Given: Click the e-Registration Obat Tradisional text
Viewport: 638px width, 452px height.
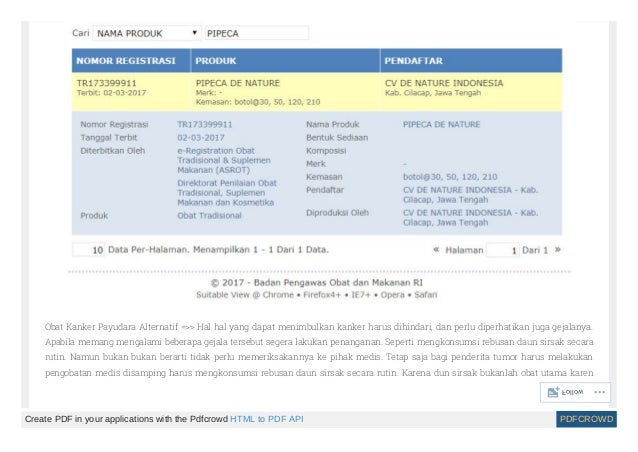Looking at the screenshot, I should [224, 160].
